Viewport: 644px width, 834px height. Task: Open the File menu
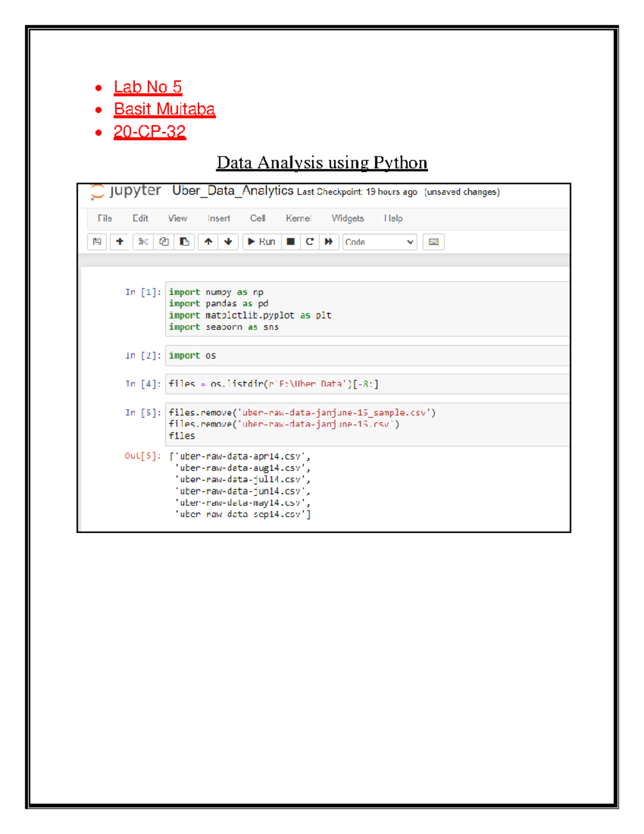point(105,218)
